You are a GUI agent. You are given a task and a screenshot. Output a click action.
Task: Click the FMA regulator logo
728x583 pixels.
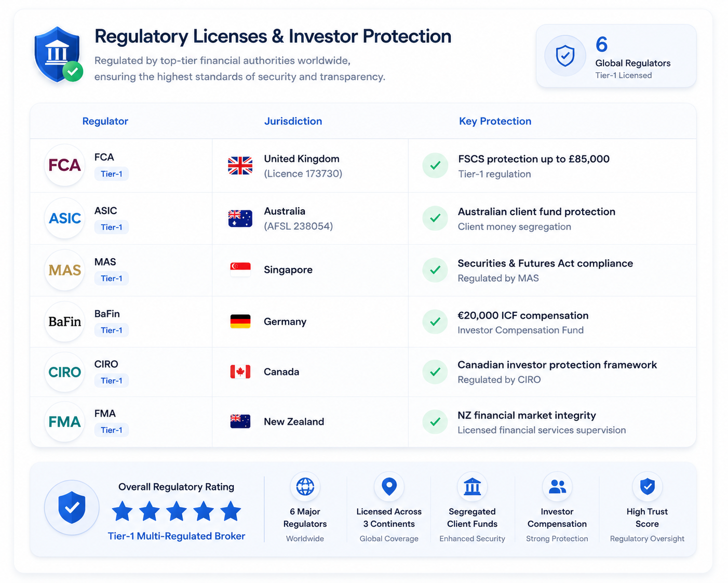click(x=64, y=422)
